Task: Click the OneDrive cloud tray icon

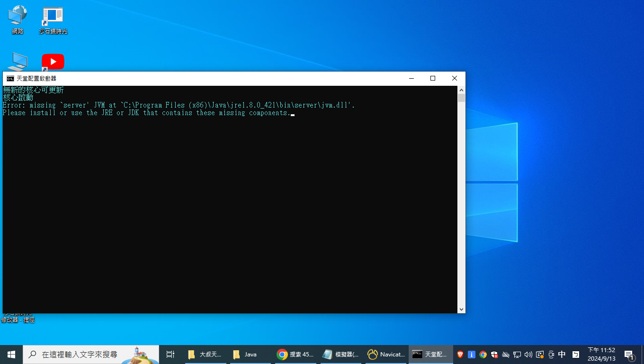Action: [506, 355]
